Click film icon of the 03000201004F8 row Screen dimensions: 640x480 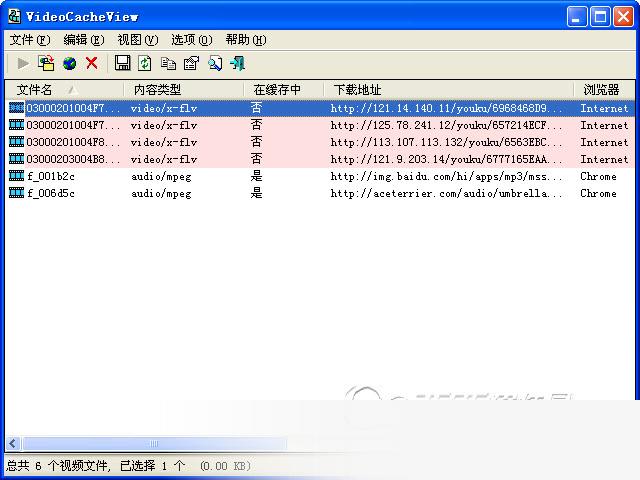pyautogui.click(x=16, y=142)
